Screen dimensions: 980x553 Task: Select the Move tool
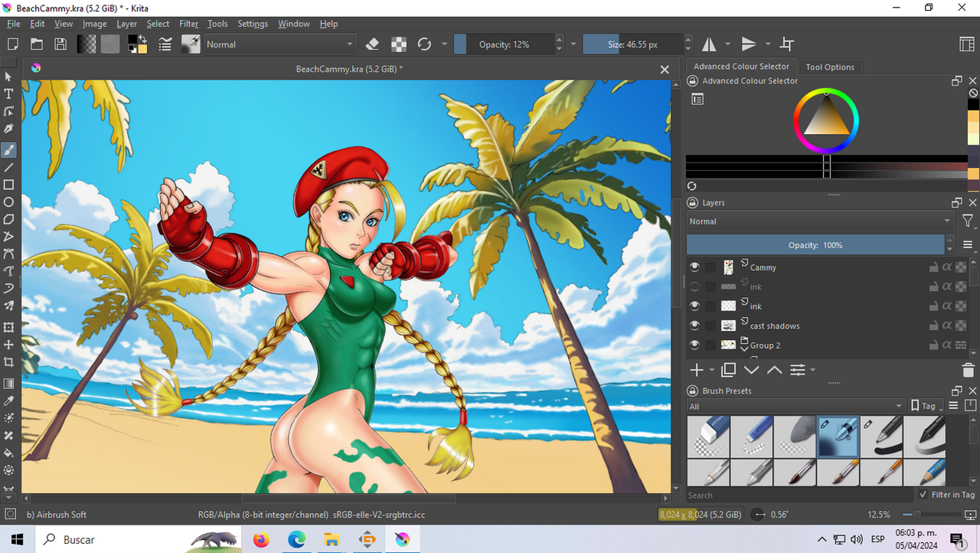[8, 345]
